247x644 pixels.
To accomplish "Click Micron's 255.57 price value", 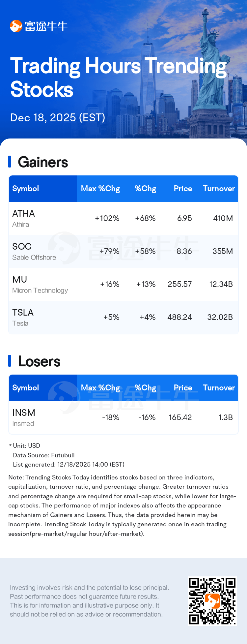I will (x=179, y=284).
